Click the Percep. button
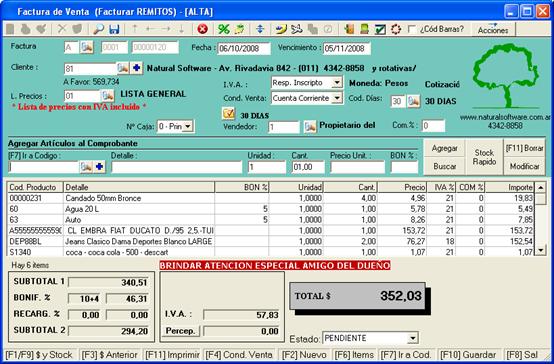This screenshot has height=364, width=554. click(x=180, y=331)
